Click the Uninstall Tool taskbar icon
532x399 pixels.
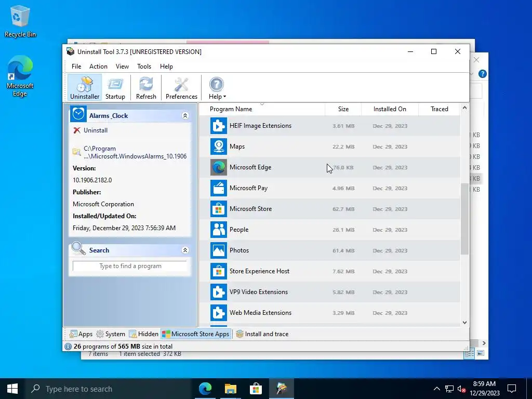pos(281,389)
